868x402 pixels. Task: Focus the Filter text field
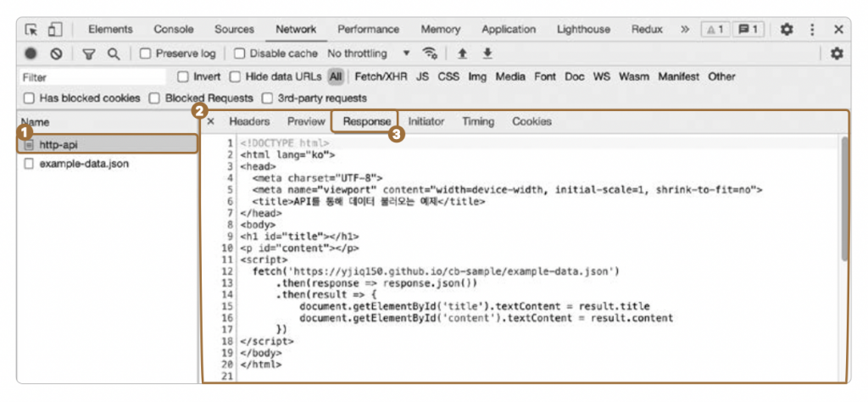coord(93,77)
